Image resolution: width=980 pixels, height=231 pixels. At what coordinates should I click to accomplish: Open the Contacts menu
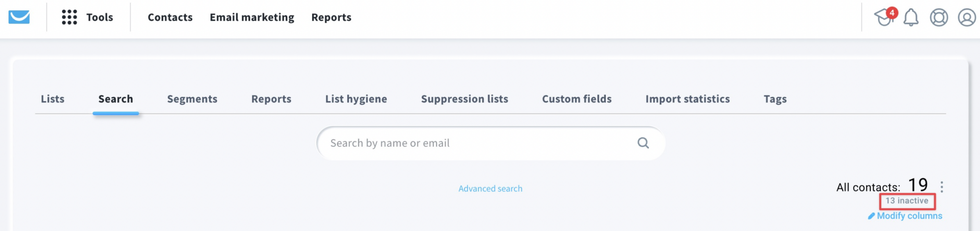170,17
